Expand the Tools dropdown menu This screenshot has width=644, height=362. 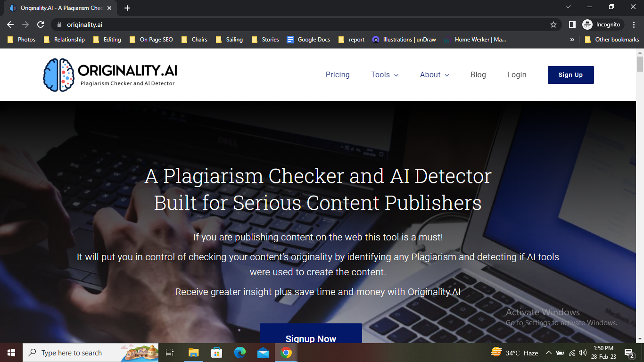pos(385,74)
